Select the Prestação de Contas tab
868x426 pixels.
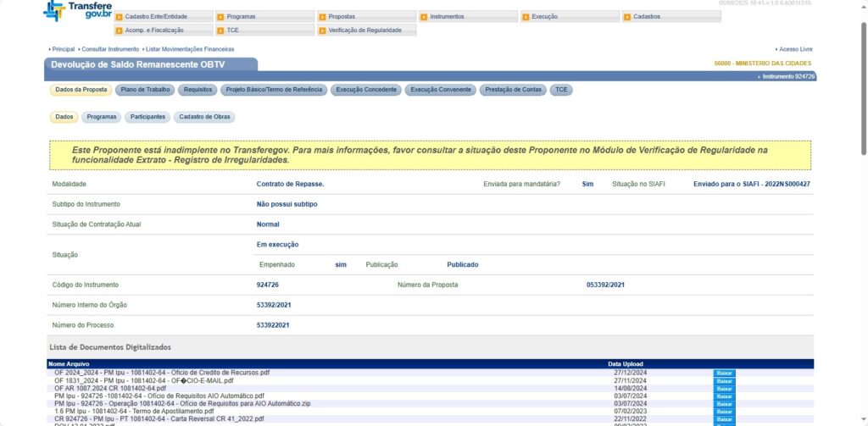(x=511, y=90)
